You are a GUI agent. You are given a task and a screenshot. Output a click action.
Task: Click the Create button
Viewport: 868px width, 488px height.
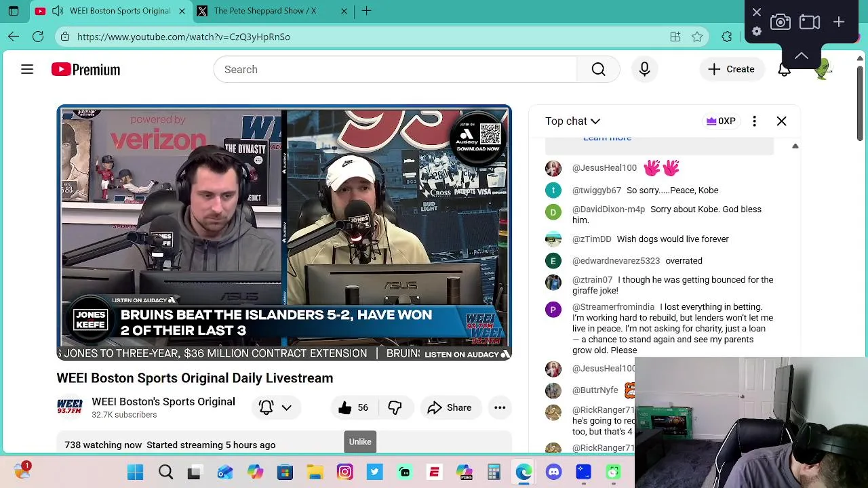(731, 69)
